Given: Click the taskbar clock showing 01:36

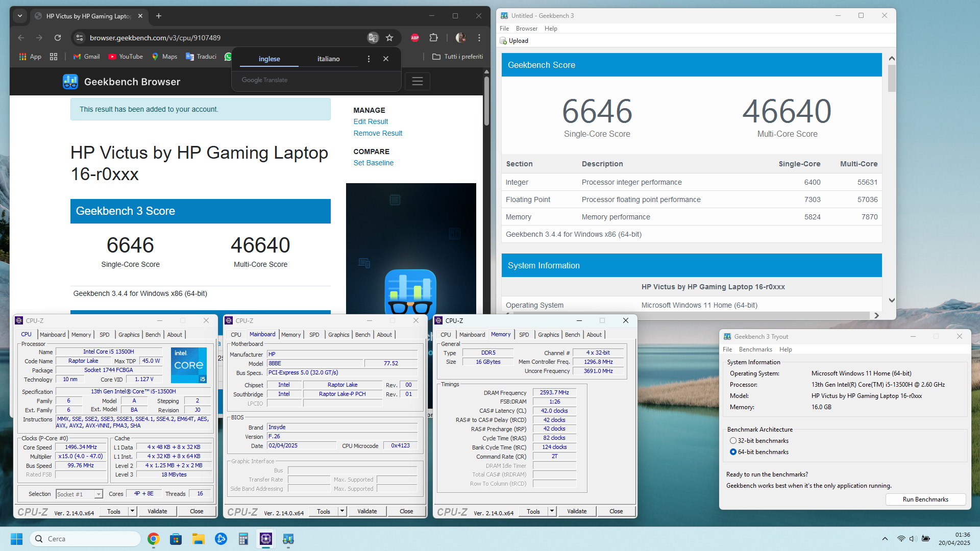Looking at the screenshot, I should (x=954, y=539).
